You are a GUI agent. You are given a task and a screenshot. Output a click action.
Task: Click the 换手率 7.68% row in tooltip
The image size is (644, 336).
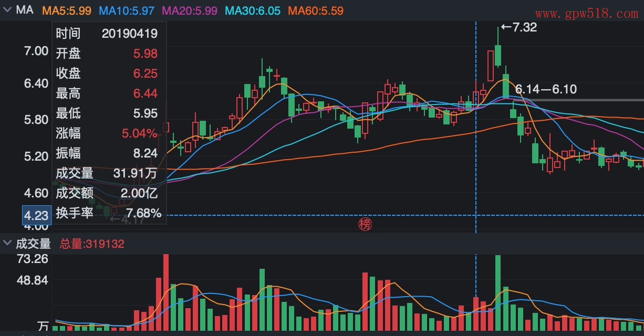click(108, 213)
